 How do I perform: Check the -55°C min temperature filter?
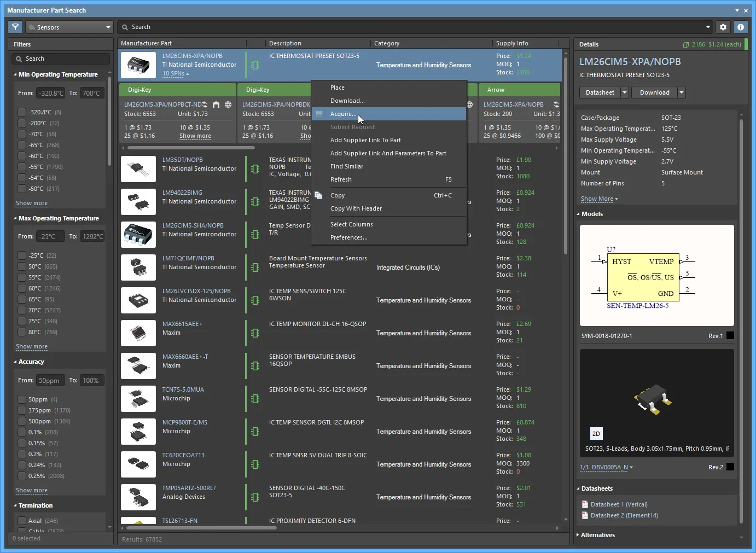click(22, 167)
